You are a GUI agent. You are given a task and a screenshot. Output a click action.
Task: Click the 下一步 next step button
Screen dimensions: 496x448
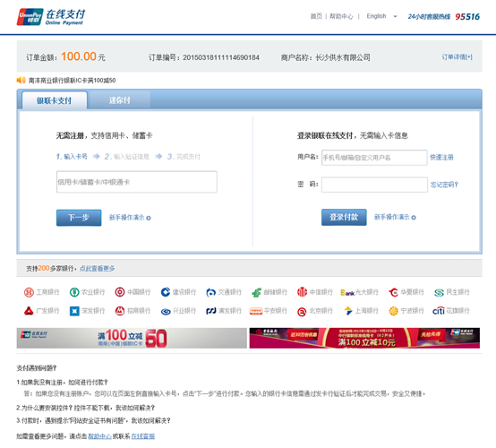pos(79,218)
